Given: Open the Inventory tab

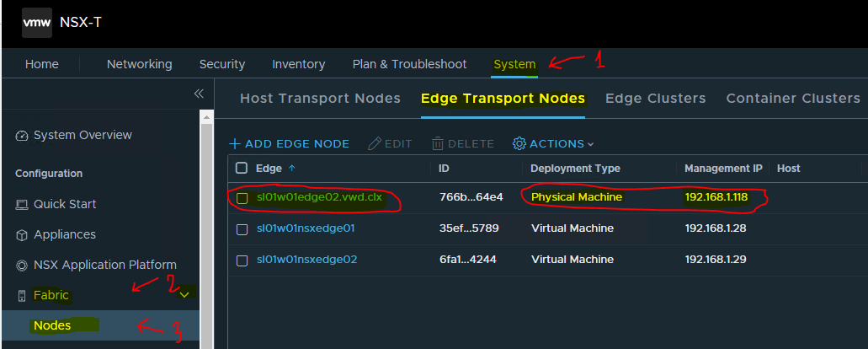Looking at the screenshot, I should tap(298, 64).
